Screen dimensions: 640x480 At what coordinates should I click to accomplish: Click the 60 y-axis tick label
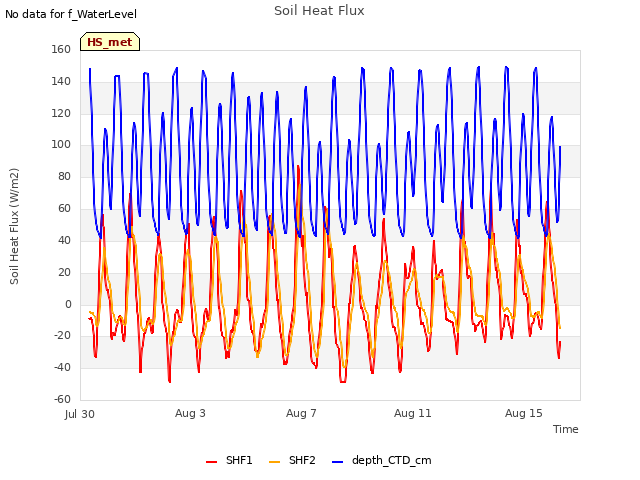[x=64, y=208]
